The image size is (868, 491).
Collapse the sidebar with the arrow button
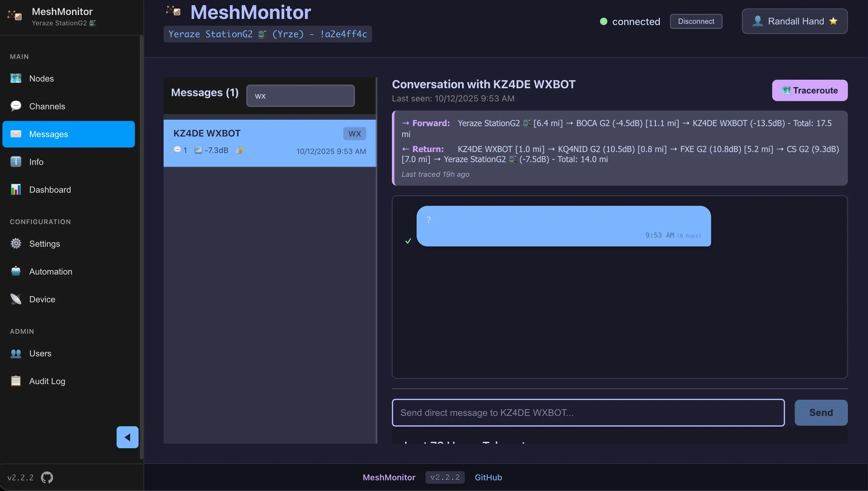[127, 437]
